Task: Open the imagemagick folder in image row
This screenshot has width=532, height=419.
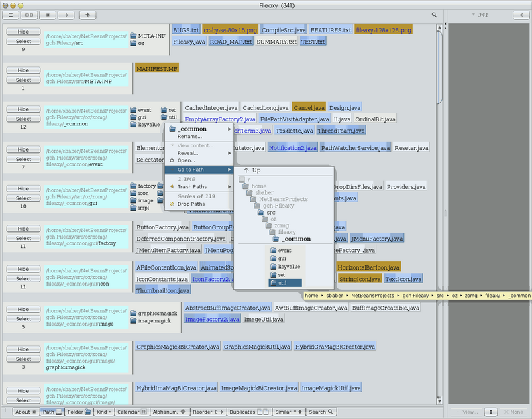Action: pyautogui.click(x=151, y=320)
